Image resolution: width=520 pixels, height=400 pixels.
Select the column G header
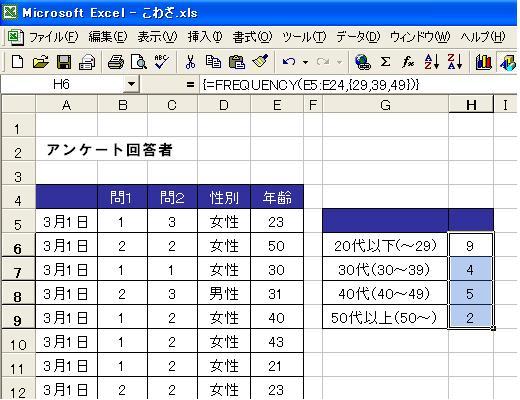pyautogui.click(x=385, y=105)
